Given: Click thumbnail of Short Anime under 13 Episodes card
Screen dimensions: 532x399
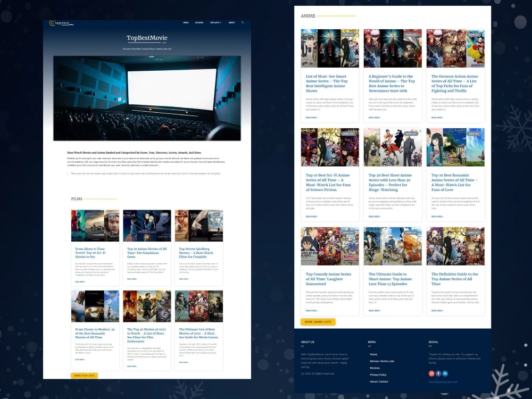Looking at the screenshot, I should pos(393,246).
